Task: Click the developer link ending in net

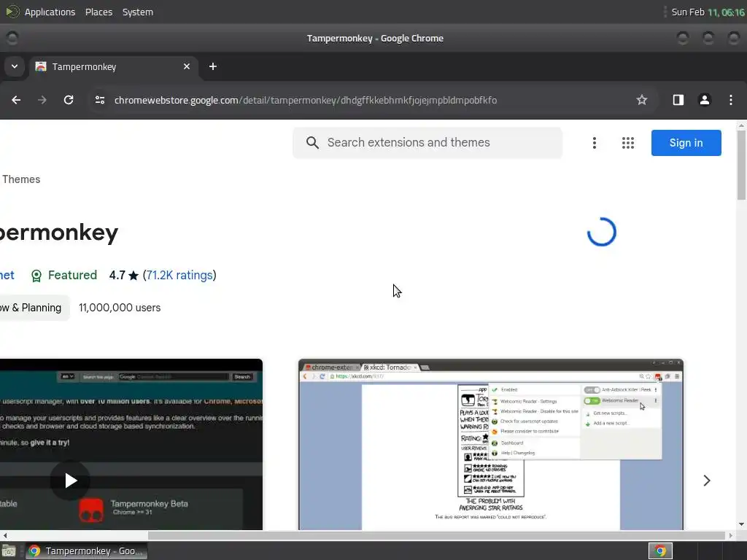Action: tap(7, 275)
